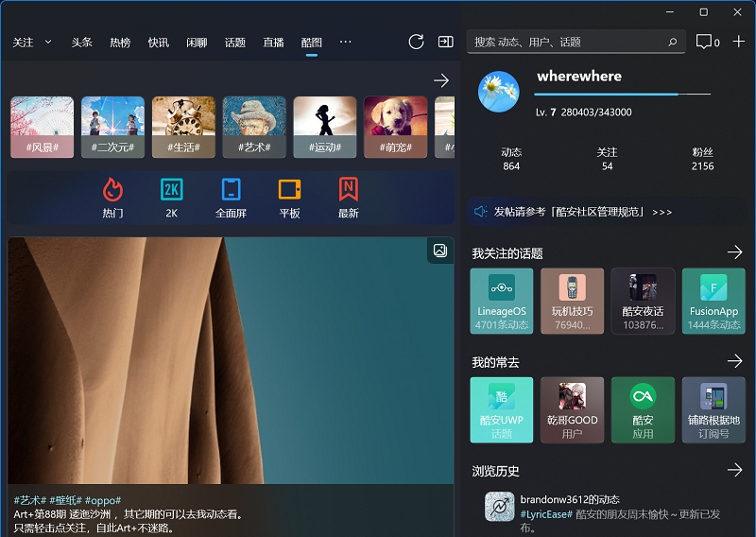The width and height of the screenshot is (756, 537).
Task: Collapse the side panel using the arrow-box icon
Action: point(445,42)
